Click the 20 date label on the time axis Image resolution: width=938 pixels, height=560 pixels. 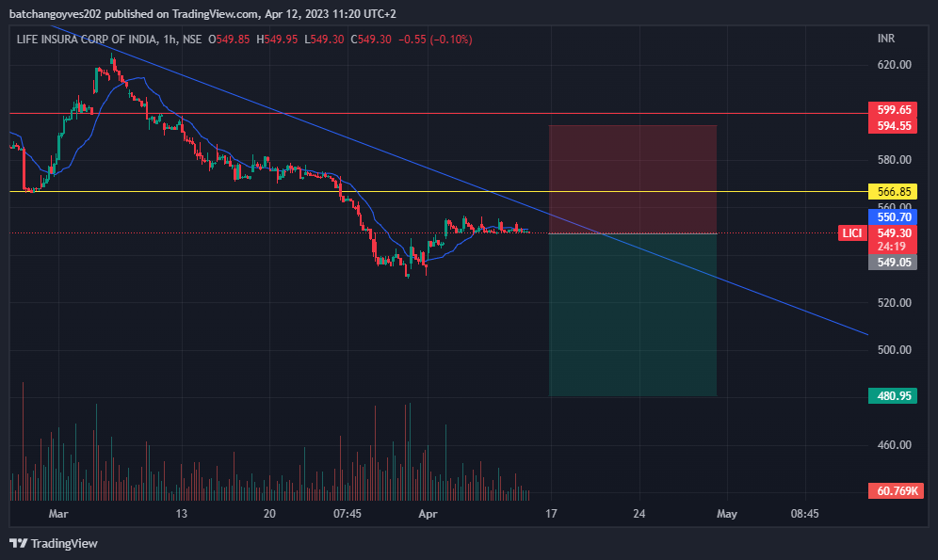point(269,513)
